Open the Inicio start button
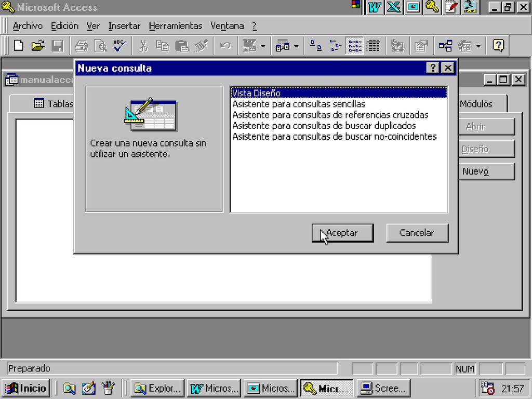 pos(26,388)
